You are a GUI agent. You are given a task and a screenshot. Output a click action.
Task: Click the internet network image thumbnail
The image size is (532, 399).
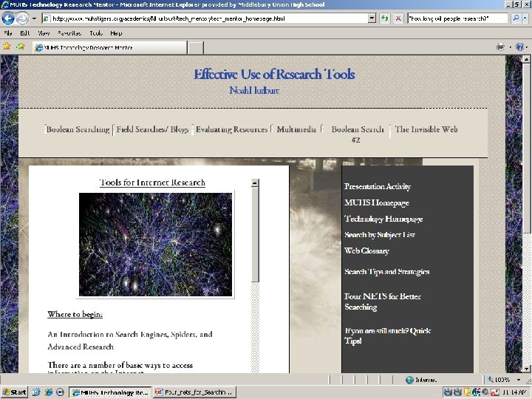(155, 245)
